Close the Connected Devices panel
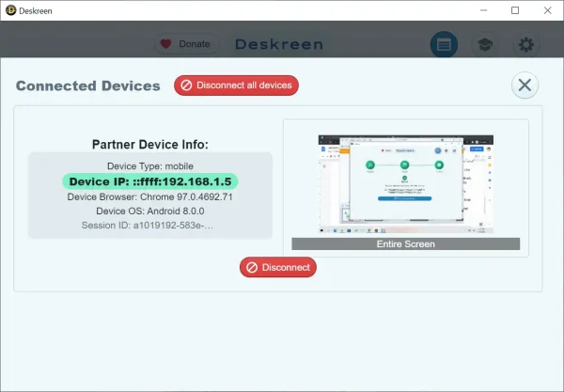This screenshot has width=564, height=392. coord(525,86)
